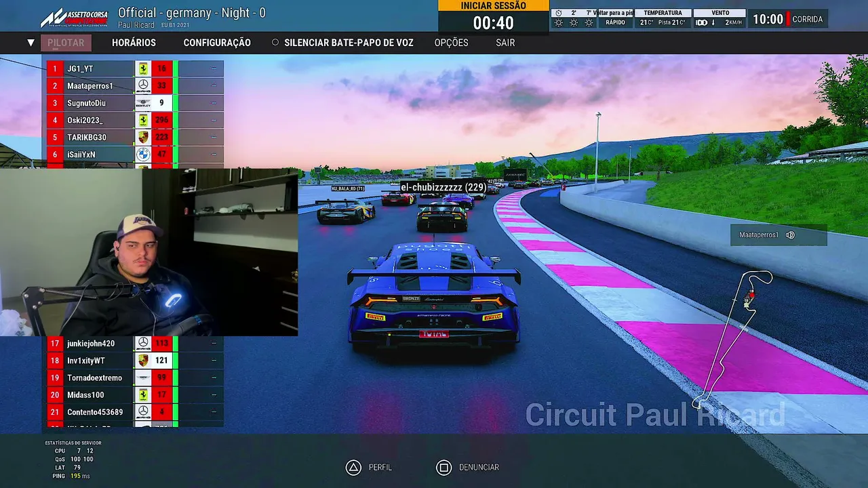Toggle the Silenciar Bate-Papo de Voz radio
Image resolution: width=868 pixels, height=488 pixels.
(275, 43)
